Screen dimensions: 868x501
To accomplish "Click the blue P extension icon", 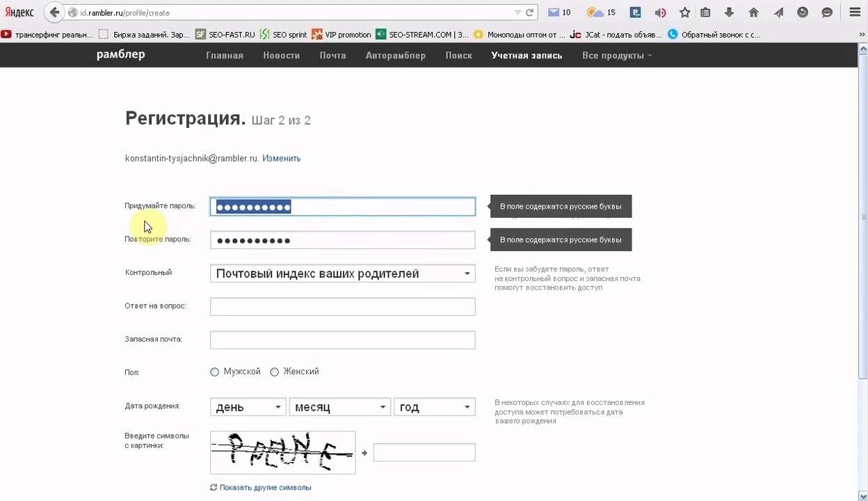I will click(x=635, y=13).
